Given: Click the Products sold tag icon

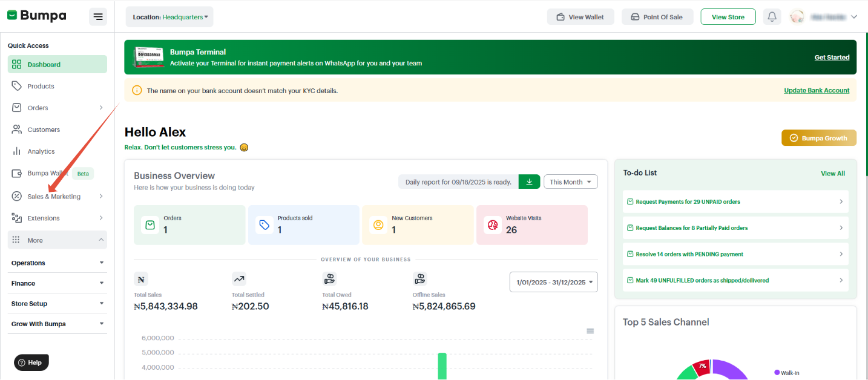Looking at the screenshot, I should (264, 225).
